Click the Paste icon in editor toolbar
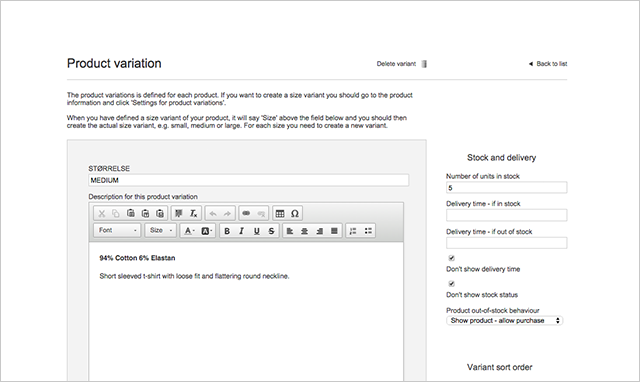Viewport: 640px width, 382px height. [x=131, y=213]
